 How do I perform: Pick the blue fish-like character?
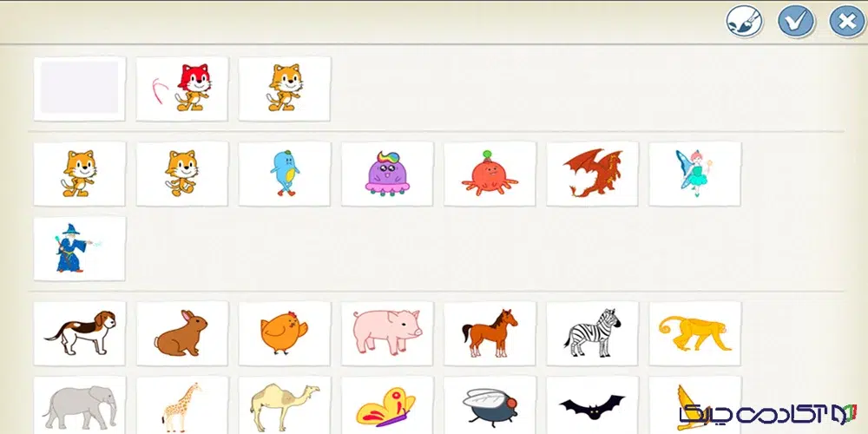pyautogui.click(x=285, y=174)
